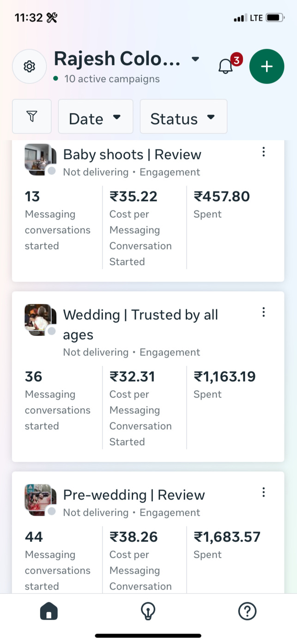
Task: Open the help question mark tab
Action: click(x=247, y=612)
